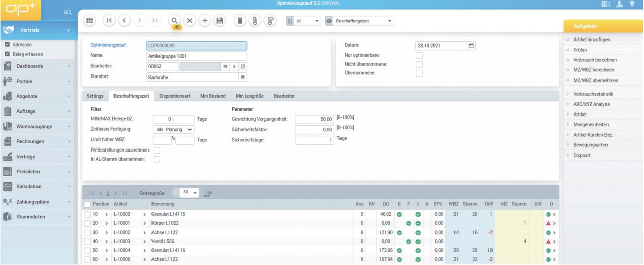Viewport: 644px width, 265px height.
Task: Select row checkbox for position 10
Action: pos(87,214)
